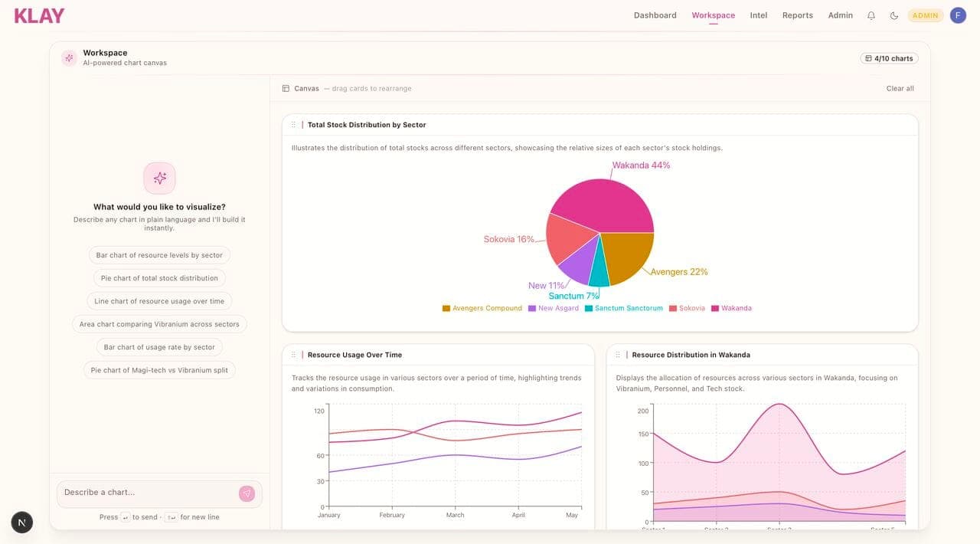
Task: Click 'March' axis label in line chart
Action: [x=456, y=515]
